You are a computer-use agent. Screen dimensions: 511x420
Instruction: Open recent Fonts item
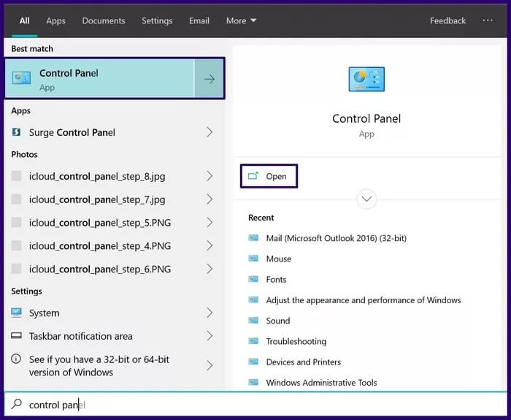tap(276, 280)
